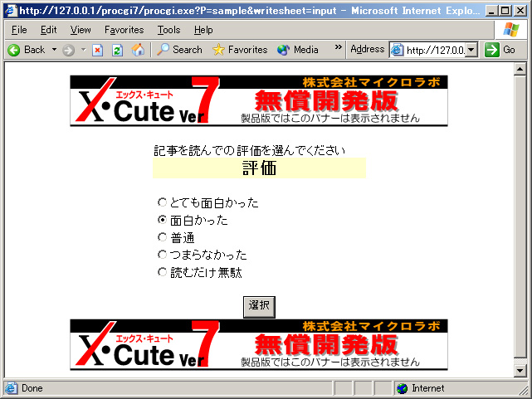Click the window resize grip corner
532x399 pixels.
coord(524,391)
